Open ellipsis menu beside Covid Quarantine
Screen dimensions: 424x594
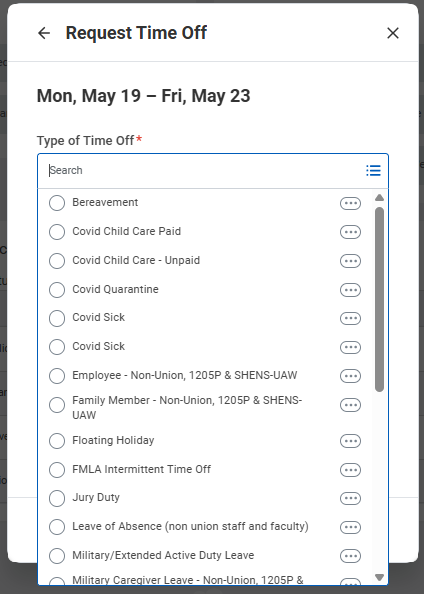tap(350, 290)
